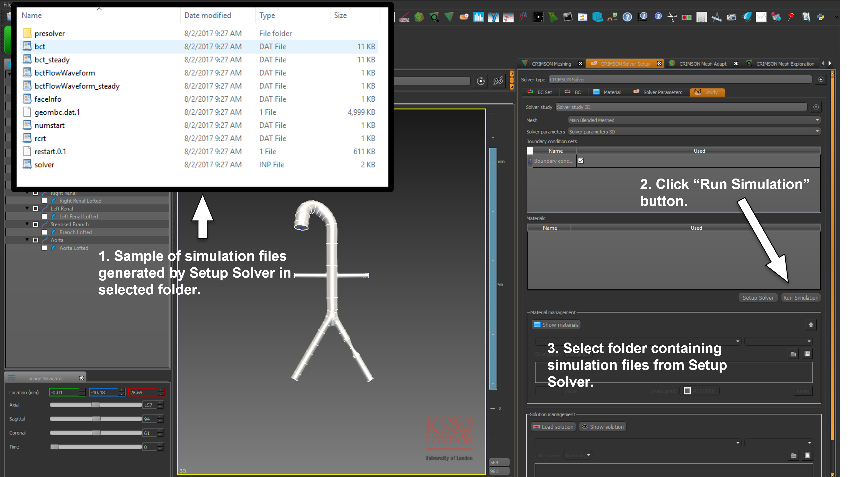Toggle Aorta Lofted visibility checkbox
The width and height of the screenshot is (868, 477).
pos(44,248)
